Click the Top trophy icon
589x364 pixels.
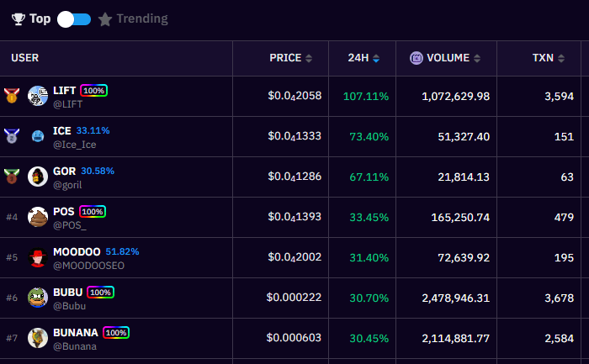pos(18,18)
